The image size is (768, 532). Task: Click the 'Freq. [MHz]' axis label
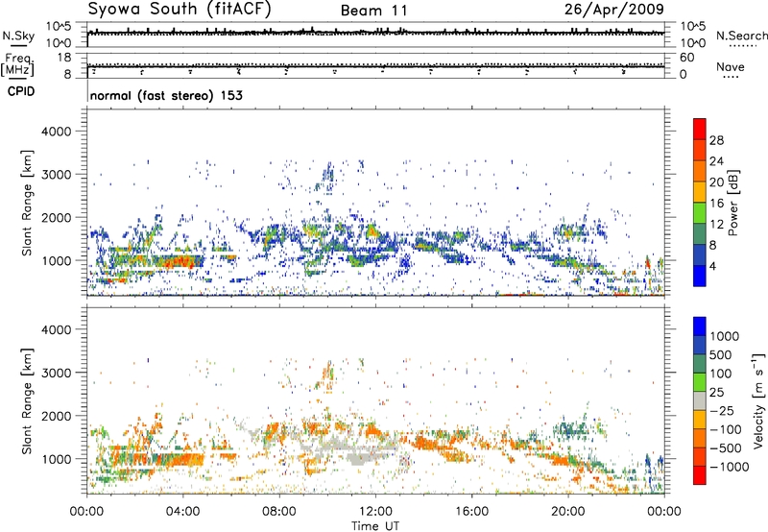point(18,65)
